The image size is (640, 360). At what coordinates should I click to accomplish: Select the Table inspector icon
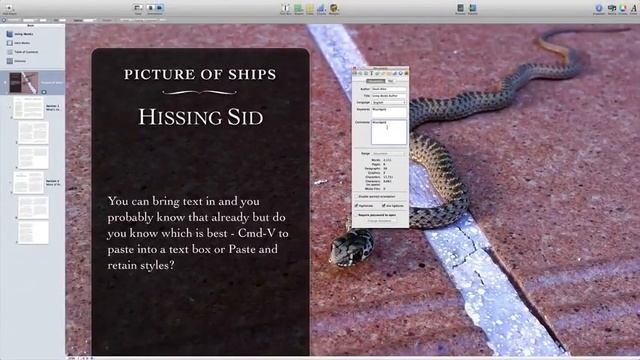coord(389,73)
